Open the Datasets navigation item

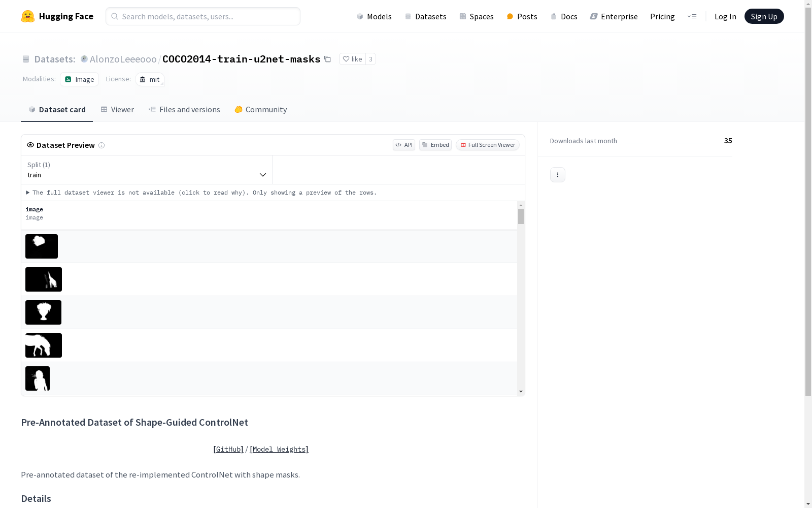[425, 16]
